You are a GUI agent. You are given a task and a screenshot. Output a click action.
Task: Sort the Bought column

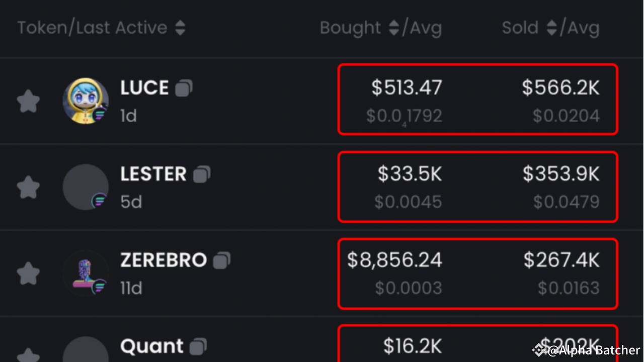394,28
